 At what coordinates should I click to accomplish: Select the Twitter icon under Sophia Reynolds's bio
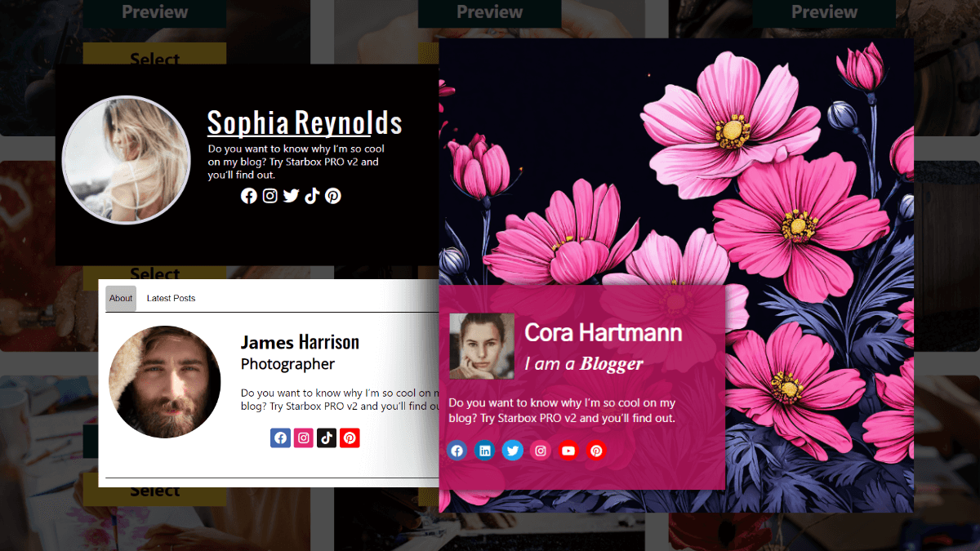click(291, 196)
